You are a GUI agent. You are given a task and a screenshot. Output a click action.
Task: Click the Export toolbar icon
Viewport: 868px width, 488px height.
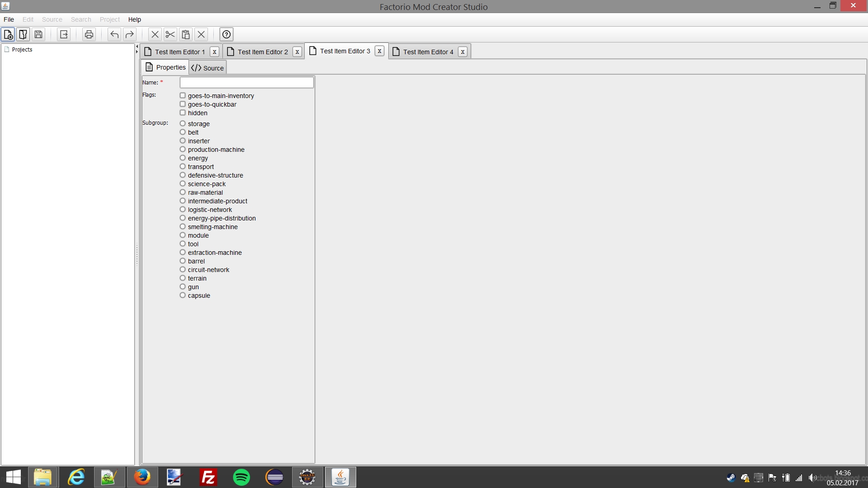(x=64, y=34)
